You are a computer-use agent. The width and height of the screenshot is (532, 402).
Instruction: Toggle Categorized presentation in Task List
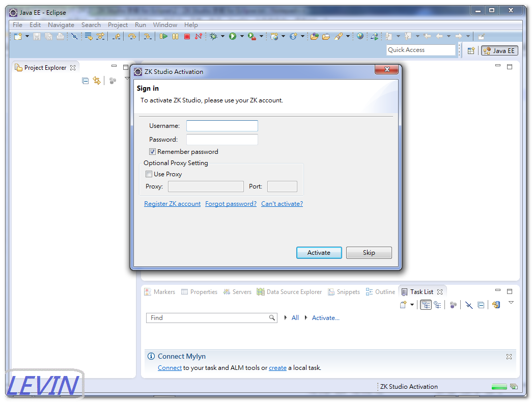click(x=426, y=305)
